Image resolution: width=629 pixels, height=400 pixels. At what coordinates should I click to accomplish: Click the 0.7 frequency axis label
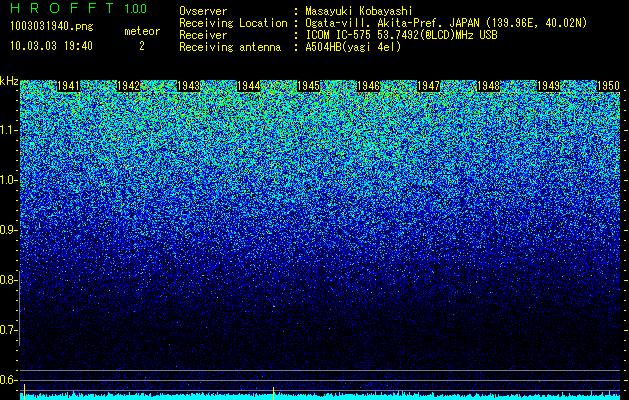8,330
